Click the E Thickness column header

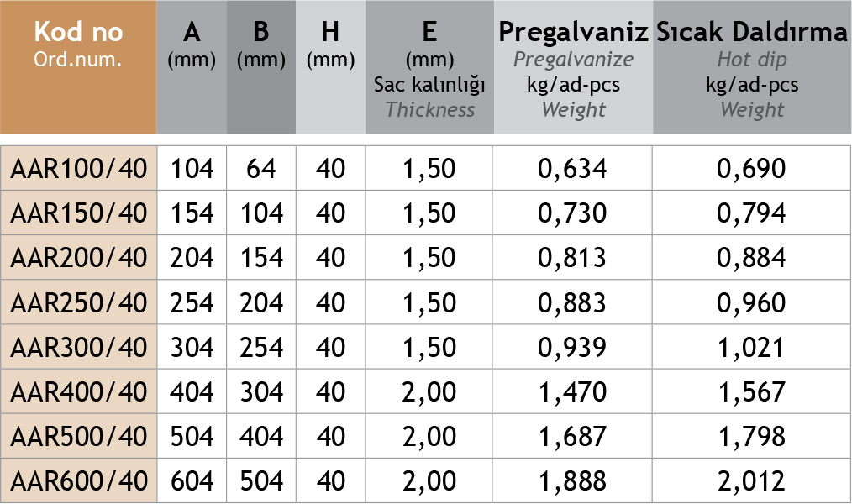tap(429, 67)
